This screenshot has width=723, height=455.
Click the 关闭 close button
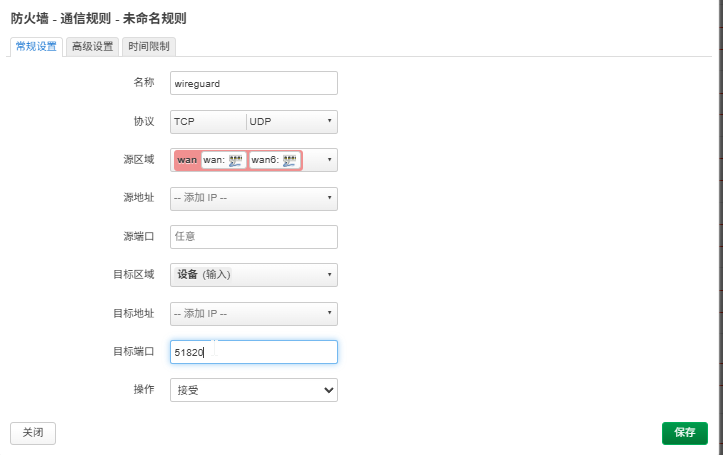click(x=33, y=433)
